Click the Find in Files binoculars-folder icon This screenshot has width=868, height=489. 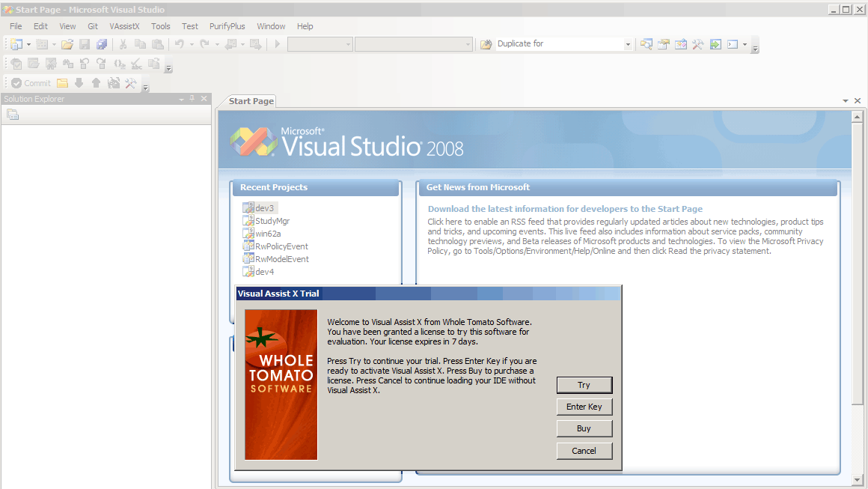click(486, 44)
